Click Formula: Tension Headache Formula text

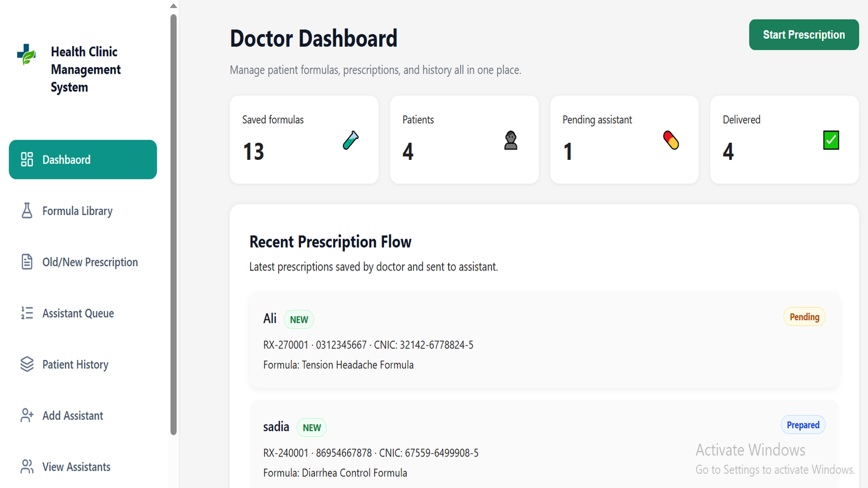[339, 365]
